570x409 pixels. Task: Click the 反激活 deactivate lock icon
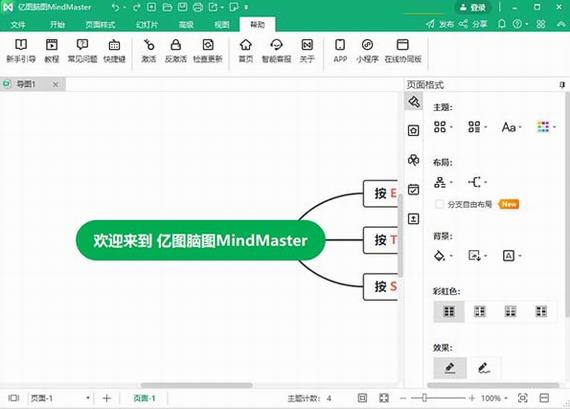176,51
